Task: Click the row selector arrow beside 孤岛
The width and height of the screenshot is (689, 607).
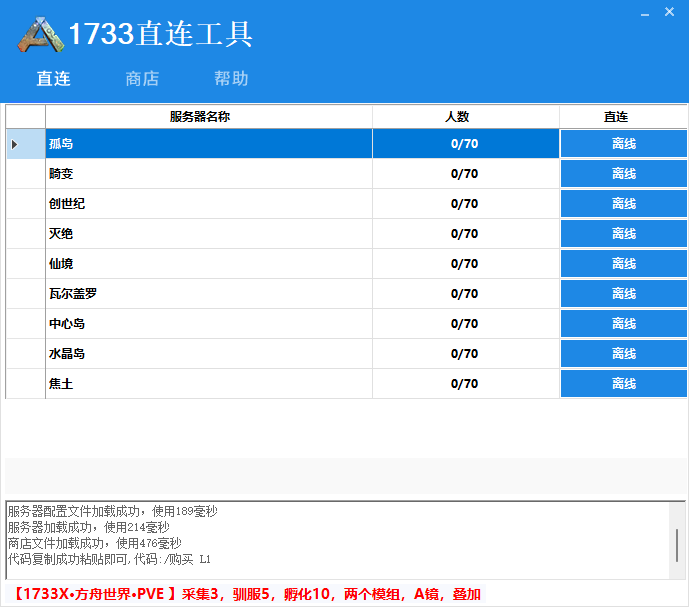Action: tap(15, 144)
